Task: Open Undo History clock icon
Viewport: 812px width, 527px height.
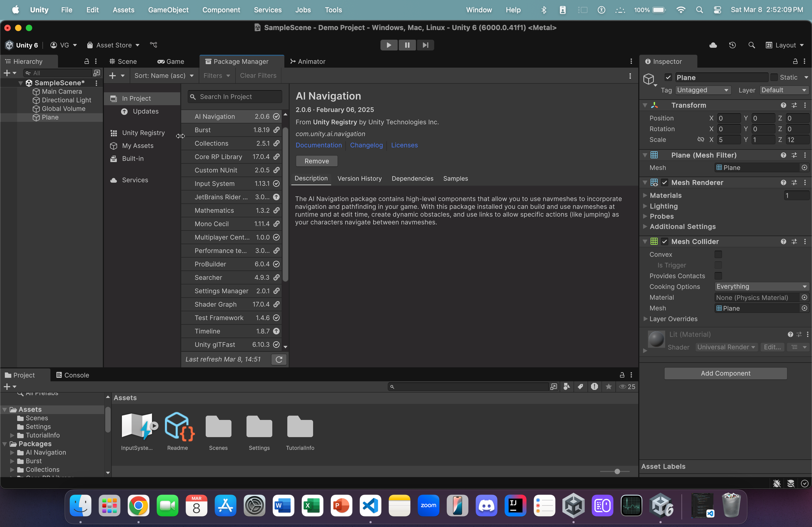Action: coord(732,45)
